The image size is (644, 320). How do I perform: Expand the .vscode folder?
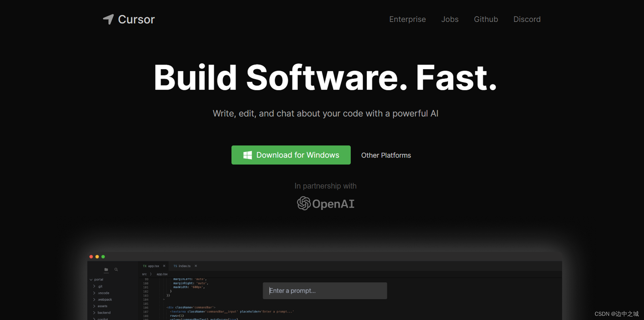[x=94, y=293]
